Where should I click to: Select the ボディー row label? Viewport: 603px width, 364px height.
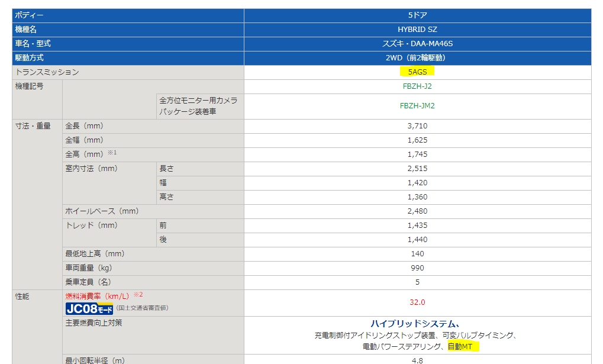(x=29, y=15)
